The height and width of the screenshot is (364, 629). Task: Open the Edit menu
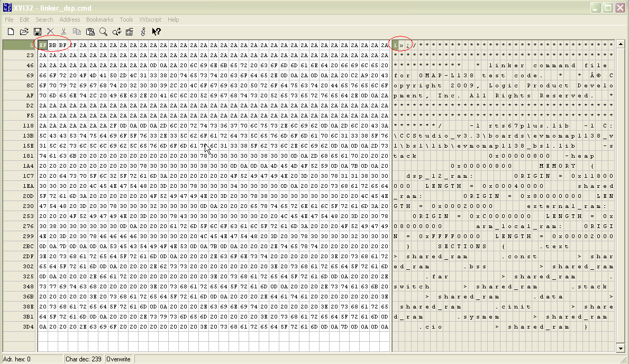[24, 19]
